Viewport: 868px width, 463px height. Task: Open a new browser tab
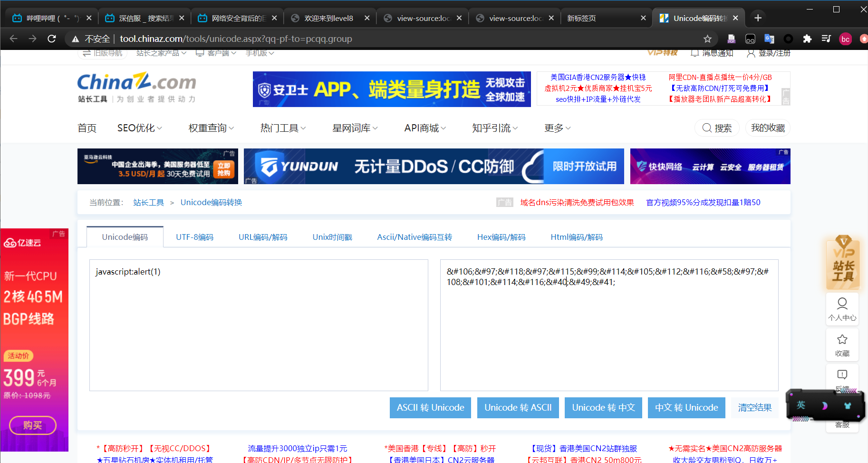pos(758,18)
